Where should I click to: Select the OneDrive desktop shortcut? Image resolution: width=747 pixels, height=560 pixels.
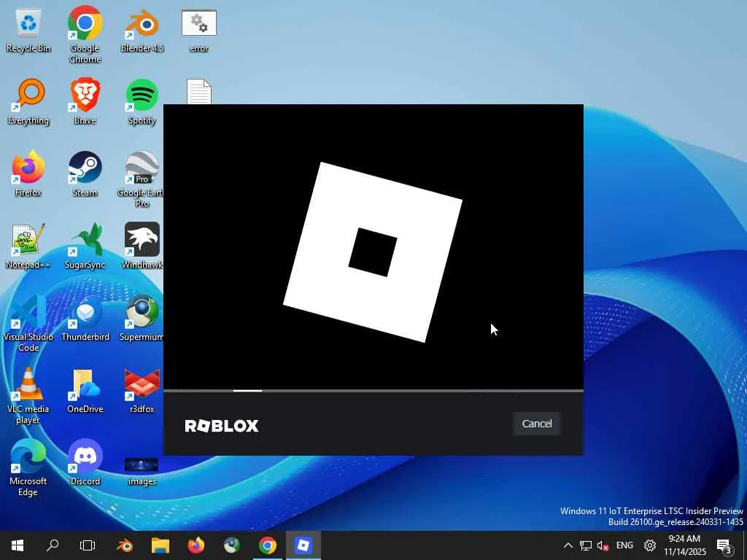pos(85,391)
